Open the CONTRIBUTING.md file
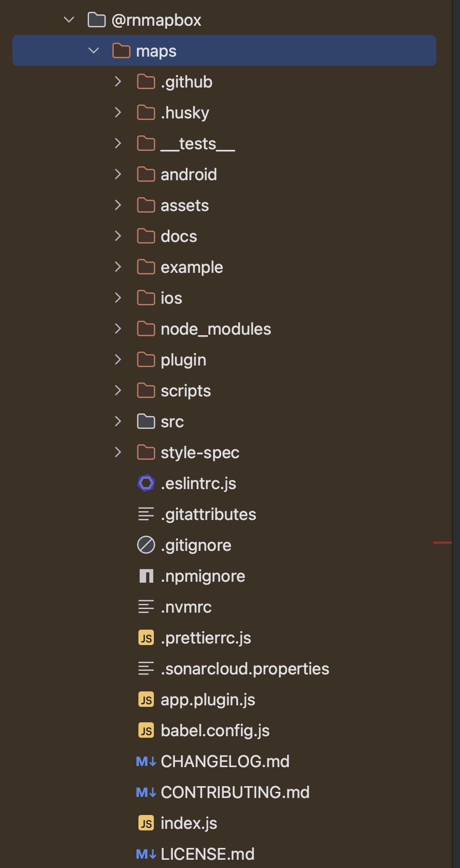This screenshot has width=460, height=868. click(x=235, y=792)
